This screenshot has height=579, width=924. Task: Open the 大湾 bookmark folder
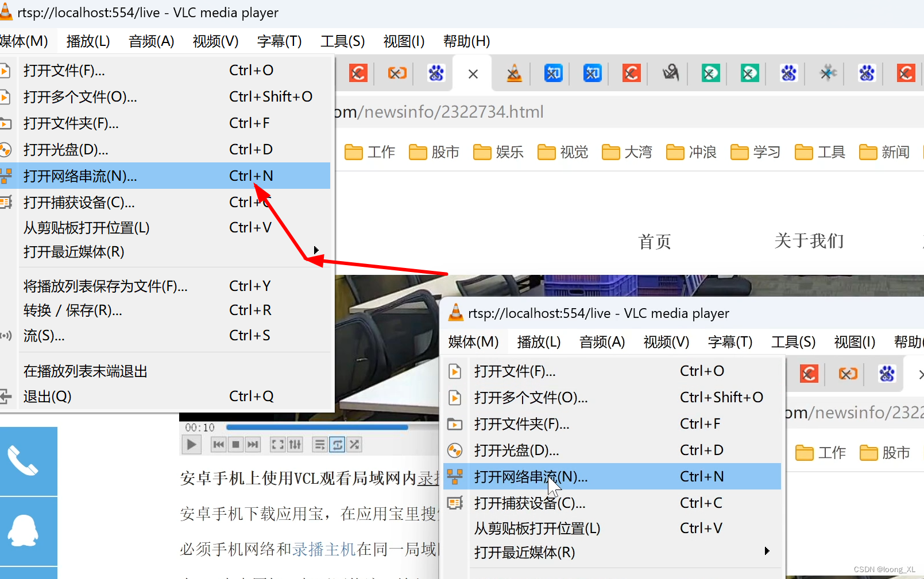point(628,152)
